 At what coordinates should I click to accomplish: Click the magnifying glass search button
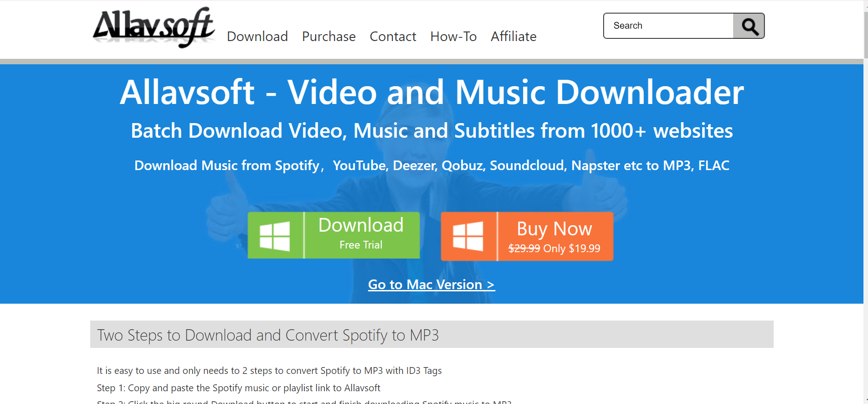(x=749, y=26)
